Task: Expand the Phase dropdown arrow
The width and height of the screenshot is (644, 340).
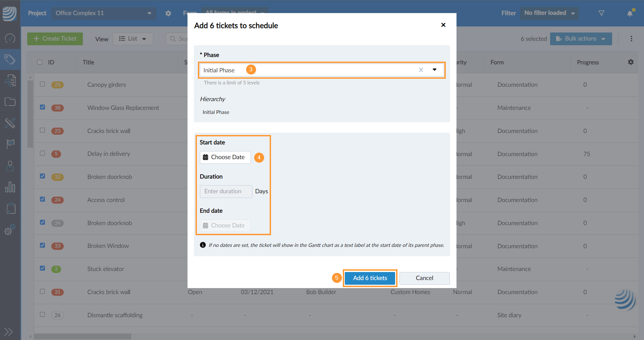Action: coord(434,70)
